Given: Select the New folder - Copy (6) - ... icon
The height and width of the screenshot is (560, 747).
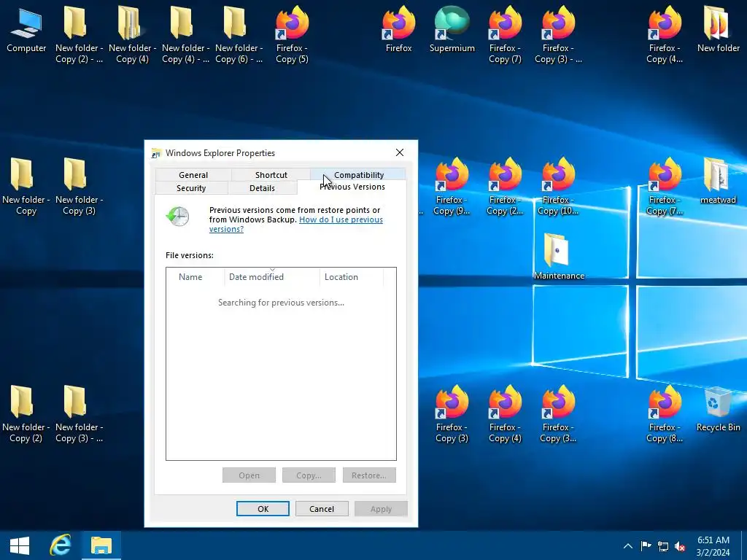Looking at the screenshot, I should [x=239, y=34].
